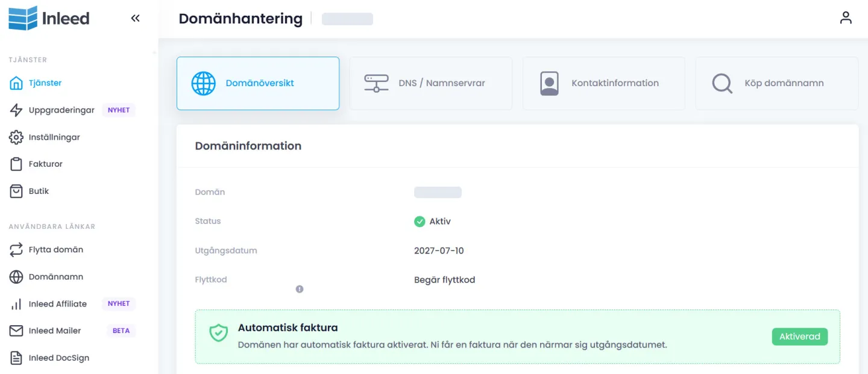Image resolution: width=868 pixels, height=374 pixels.
Task: Click the Utgångsdatum label
Action: tap(226, 251)
